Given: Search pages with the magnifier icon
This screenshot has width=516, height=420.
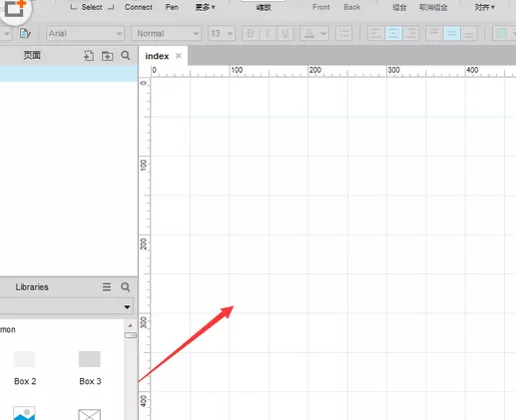Looking at the screenshot, I should [126, 56].
